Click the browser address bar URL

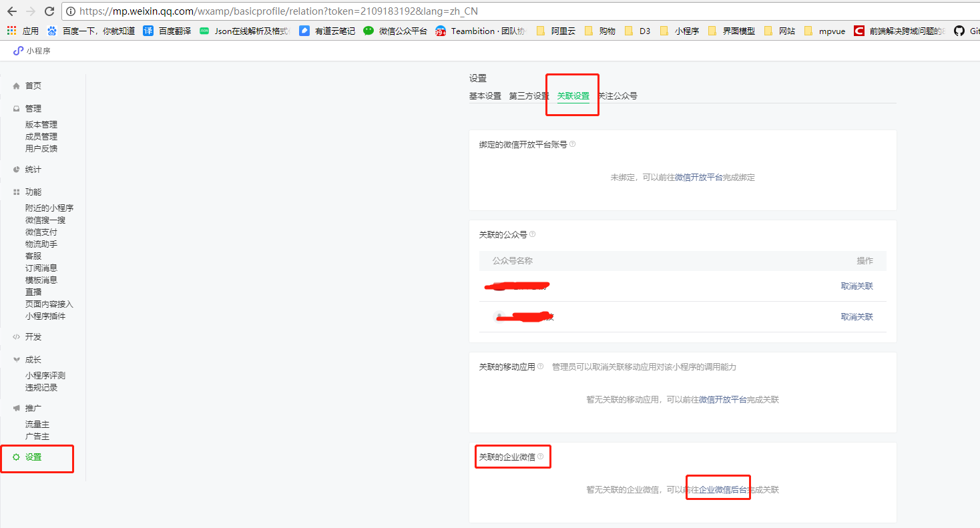pos(278,11)
